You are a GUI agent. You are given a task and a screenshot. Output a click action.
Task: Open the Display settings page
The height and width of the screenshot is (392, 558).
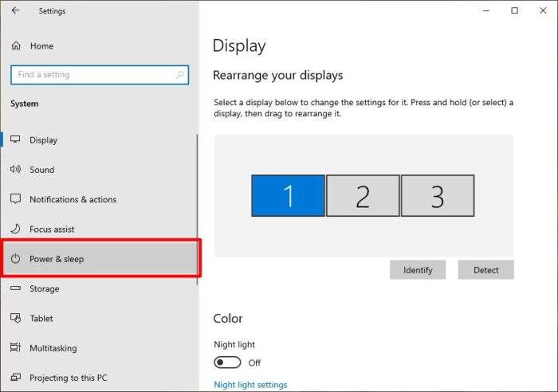coord(99,139)
